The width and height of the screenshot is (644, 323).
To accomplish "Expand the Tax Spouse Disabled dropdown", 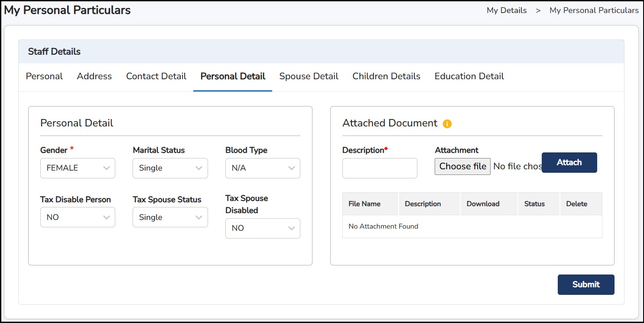I will point(263,228).
